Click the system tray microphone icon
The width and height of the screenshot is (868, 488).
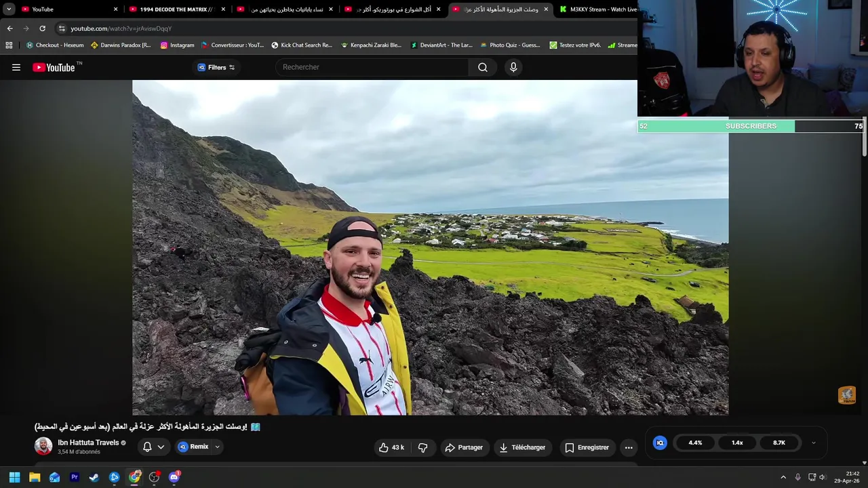(x=797, y=477)
